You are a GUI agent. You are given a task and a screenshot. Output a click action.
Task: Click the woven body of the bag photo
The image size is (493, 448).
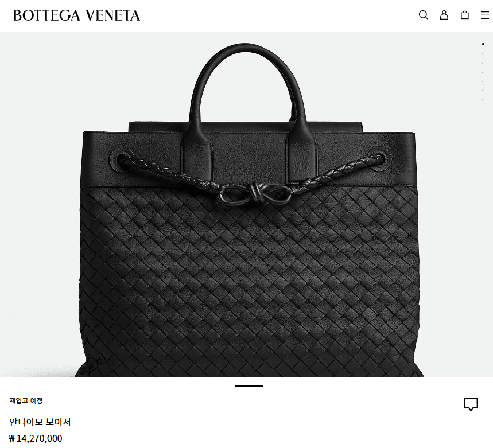point(250,283)
